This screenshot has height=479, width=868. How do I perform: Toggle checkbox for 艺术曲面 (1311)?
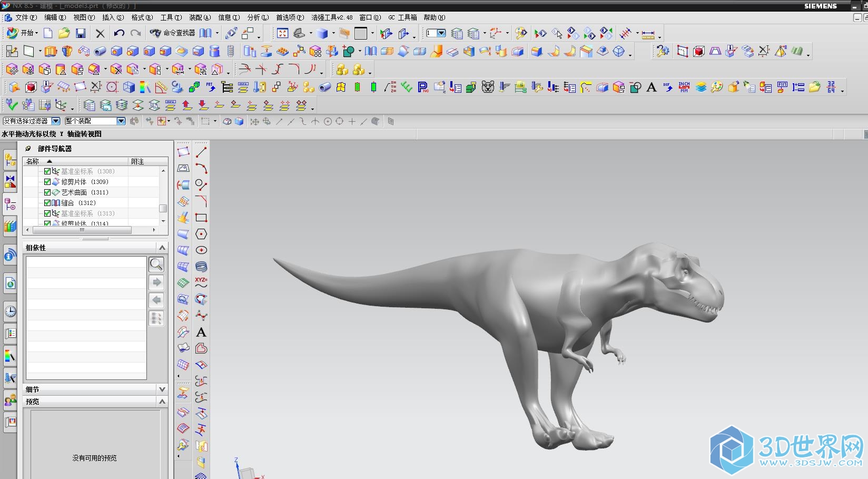pos(47,192)
